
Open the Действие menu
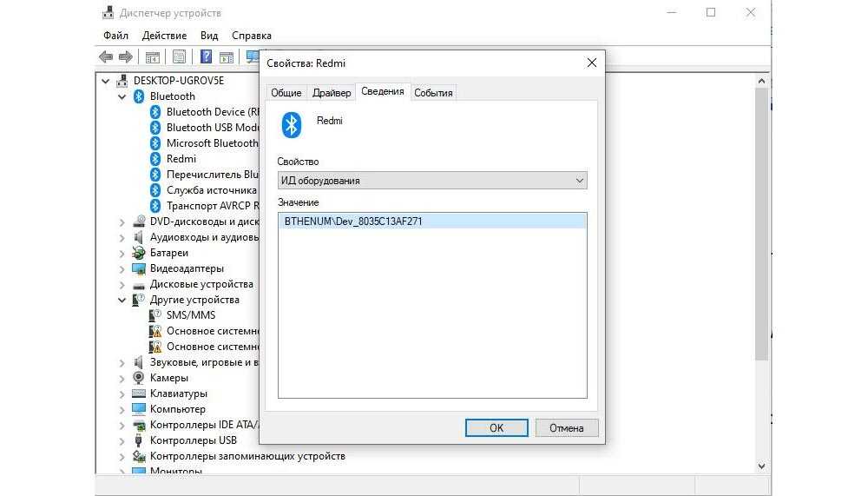164,36
